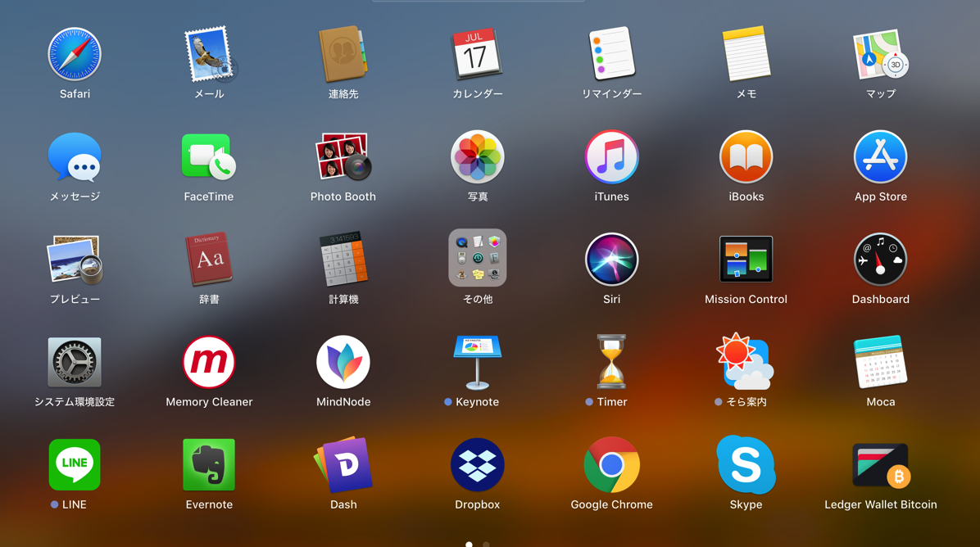Launch LINE
Image resolution: width=980 pixels, height=547 pixels.
(x=75, y=464)
